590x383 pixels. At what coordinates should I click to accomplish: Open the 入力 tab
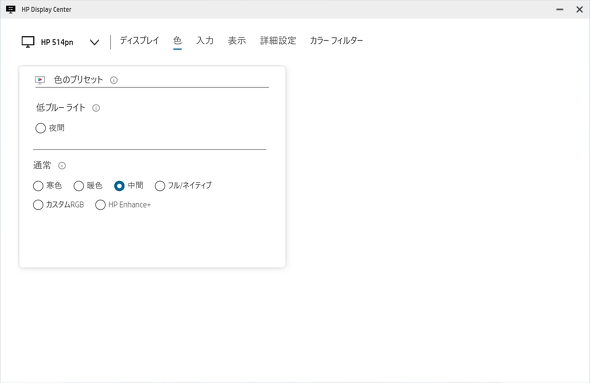205,41
